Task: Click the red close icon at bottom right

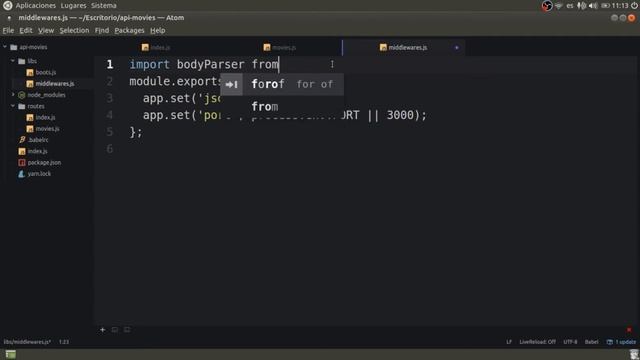Action: pos(629,330)
